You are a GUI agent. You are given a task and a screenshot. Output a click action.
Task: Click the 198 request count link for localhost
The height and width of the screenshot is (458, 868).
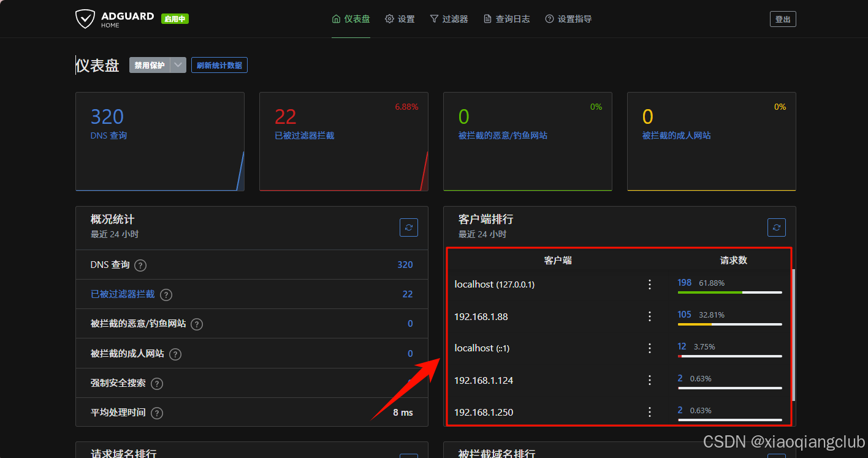point(684,283)
